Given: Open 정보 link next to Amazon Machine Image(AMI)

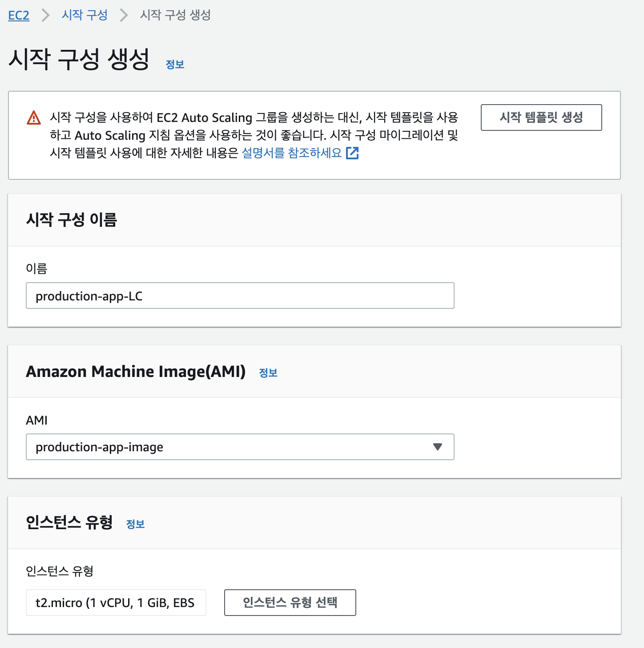Looking at the screenshot, I should pyautogui.click(x=268, y=373).
